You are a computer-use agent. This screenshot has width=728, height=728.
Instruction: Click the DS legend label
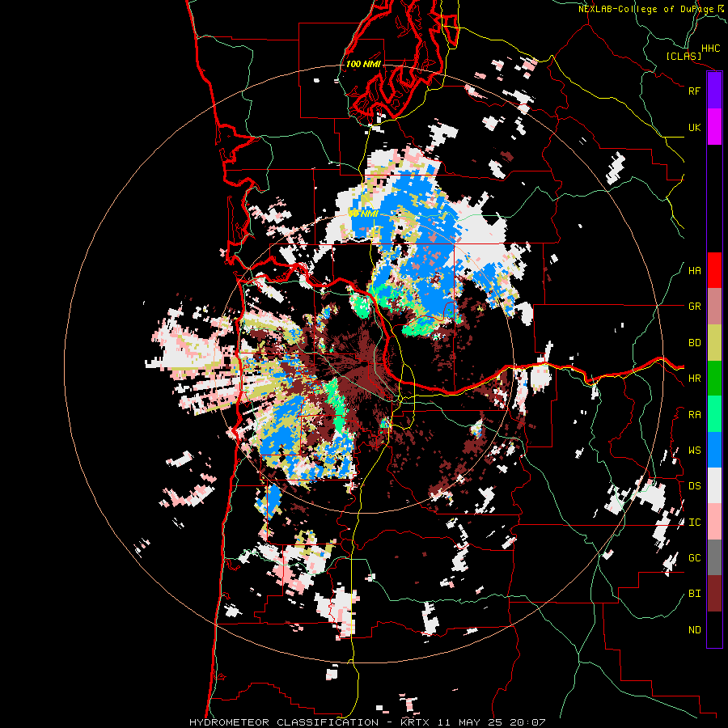694,486
